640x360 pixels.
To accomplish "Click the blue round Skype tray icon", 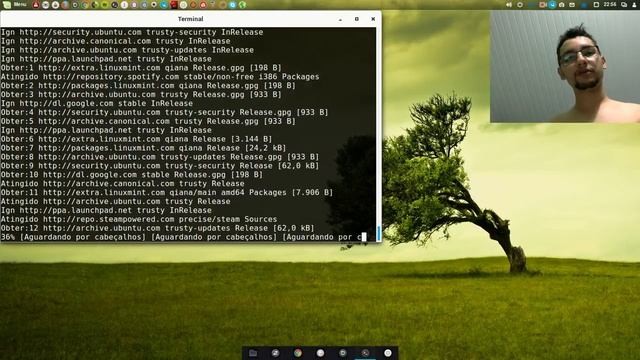I will 552,5.
